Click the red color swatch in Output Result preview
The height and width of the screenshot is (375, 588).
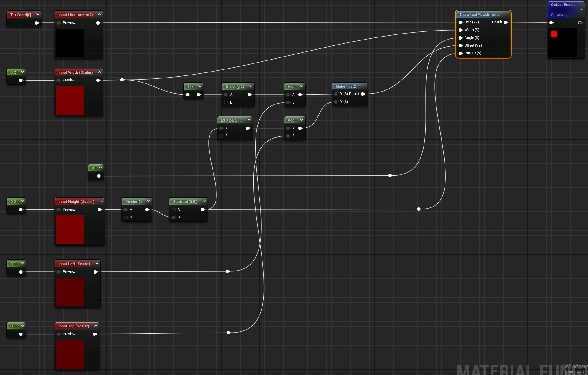[x=554, y=34]
